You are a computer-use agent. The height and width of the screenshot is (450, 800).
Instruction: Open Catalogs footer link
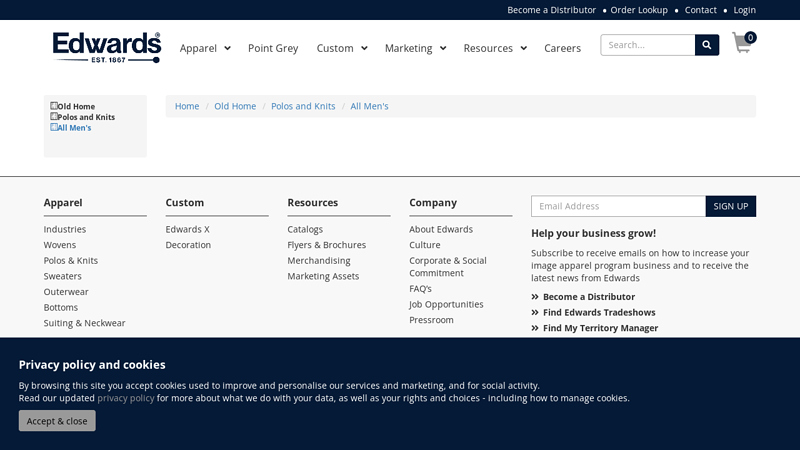tap(305, 229)
